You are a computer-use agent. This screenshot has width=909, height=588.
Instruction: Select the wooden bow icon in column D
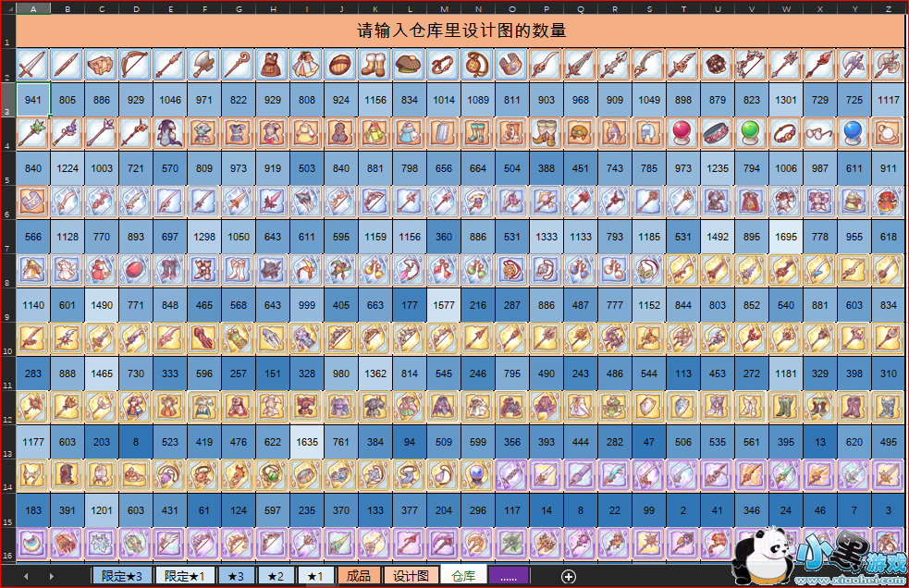[136, 65]
